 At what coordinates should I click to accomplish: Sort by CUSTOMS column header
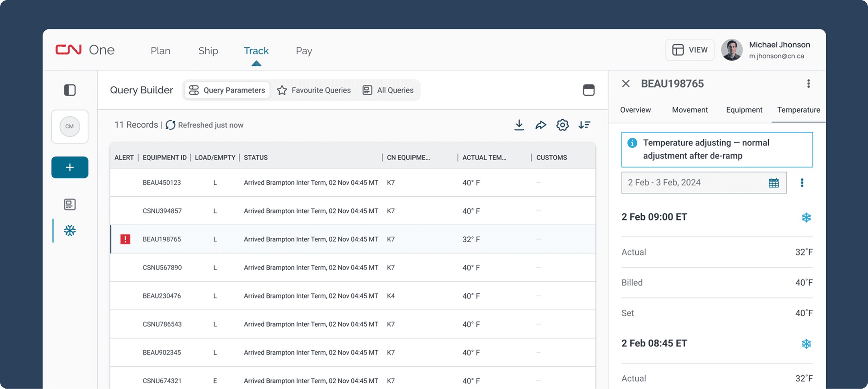[551, 158]
